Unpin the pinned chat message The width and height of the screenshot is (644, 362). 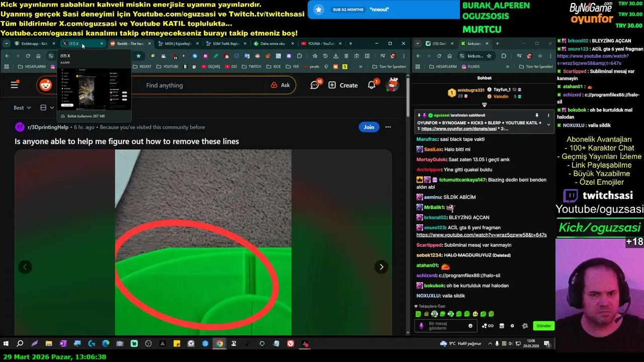pyautogui.click(x=537, y=115)
